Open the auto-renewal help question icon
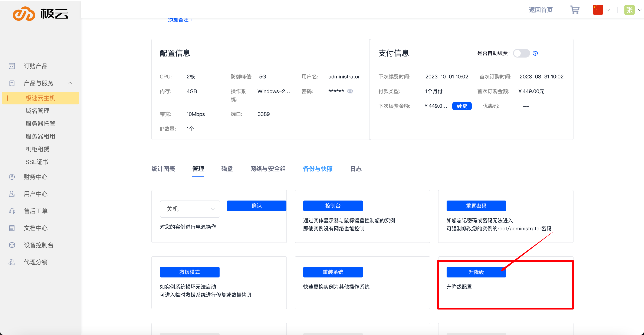644x335 pixels. [x=535, y=53]
